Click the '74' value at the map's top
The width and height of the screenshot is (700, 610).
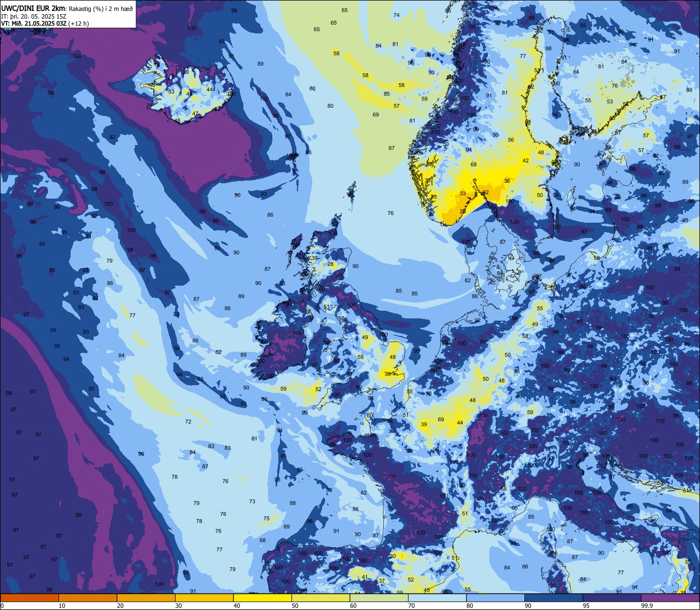coord(396,15)
